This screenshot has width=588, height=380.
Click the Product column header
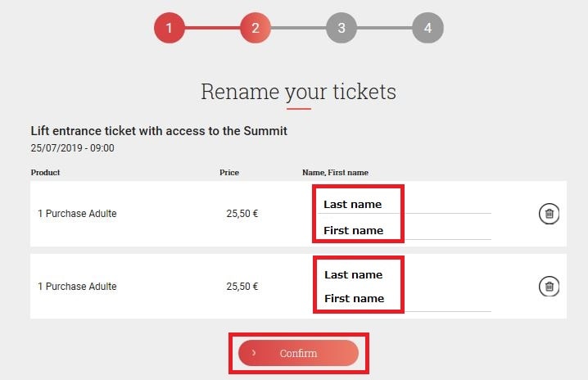click(45, 173)
